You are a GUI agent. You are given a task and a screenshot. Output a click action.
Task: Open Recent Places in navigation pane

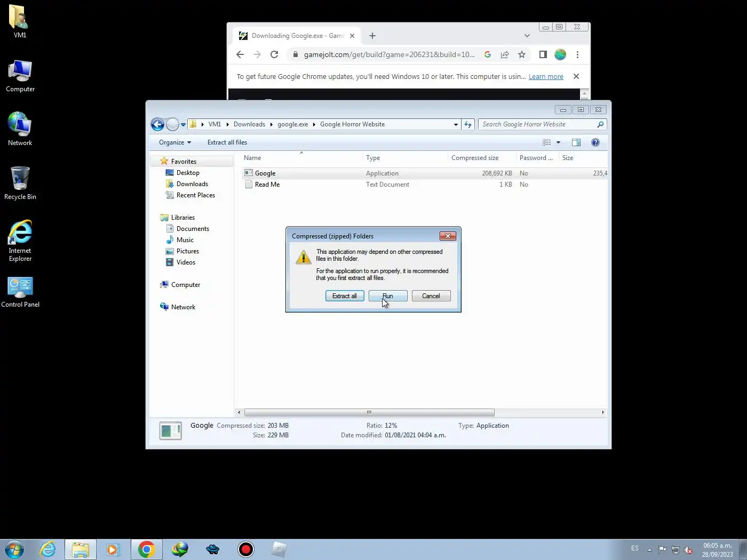pyautogui.click(x=196, y=195)
